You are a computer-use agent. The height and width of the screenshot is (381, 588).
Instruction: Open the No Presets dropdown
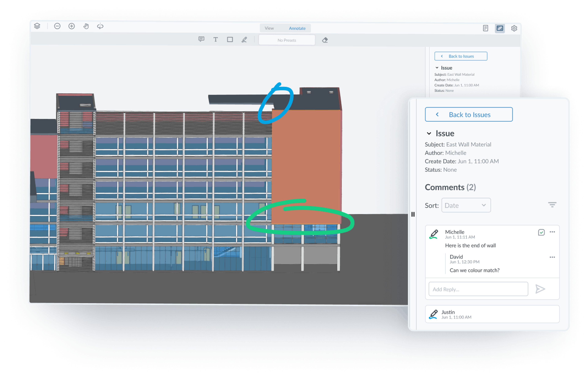click(287, 40)
